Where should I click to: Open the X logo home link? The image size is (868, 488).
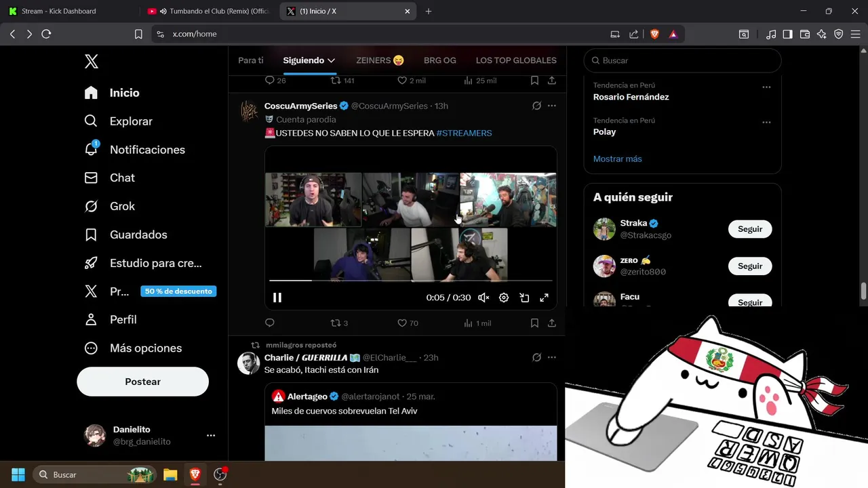[92, 62]
